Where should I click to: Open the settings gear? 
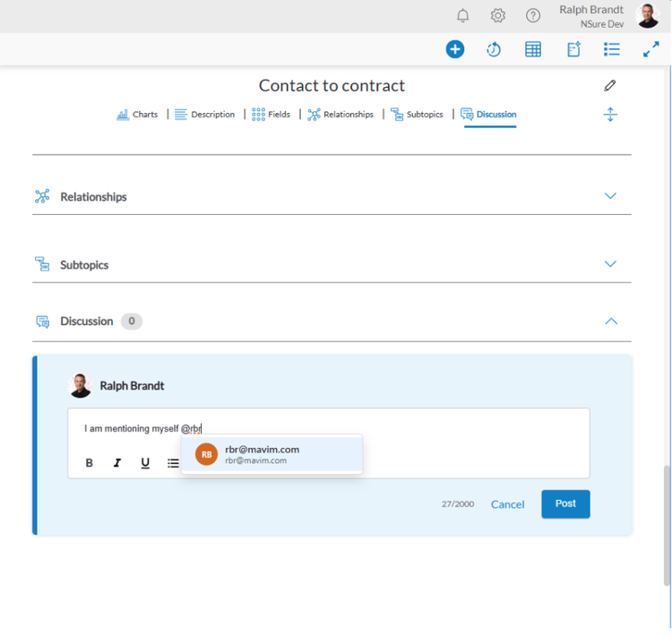coord(498,15)
